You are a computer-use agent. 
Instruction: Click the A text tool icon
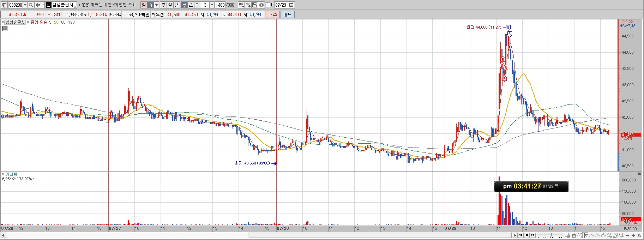(639, 235)
